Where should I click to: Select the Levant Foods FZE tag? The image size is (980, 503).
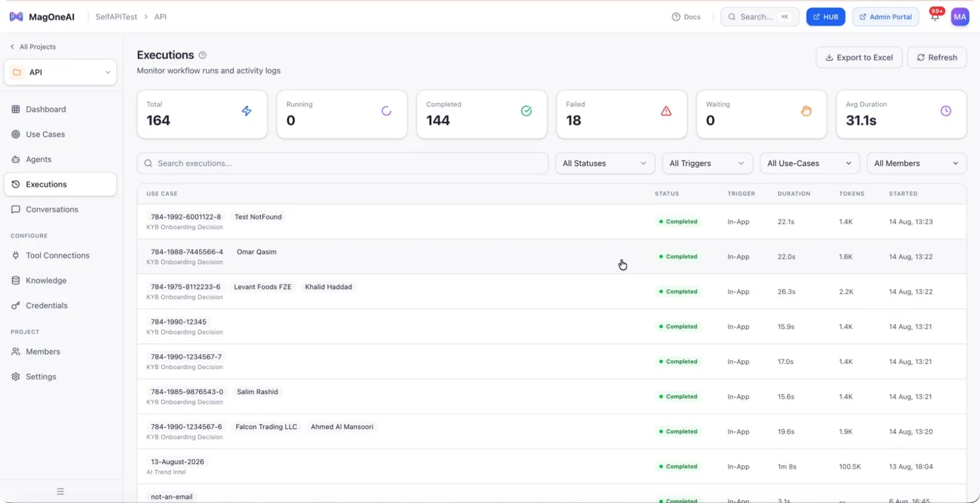263,287
